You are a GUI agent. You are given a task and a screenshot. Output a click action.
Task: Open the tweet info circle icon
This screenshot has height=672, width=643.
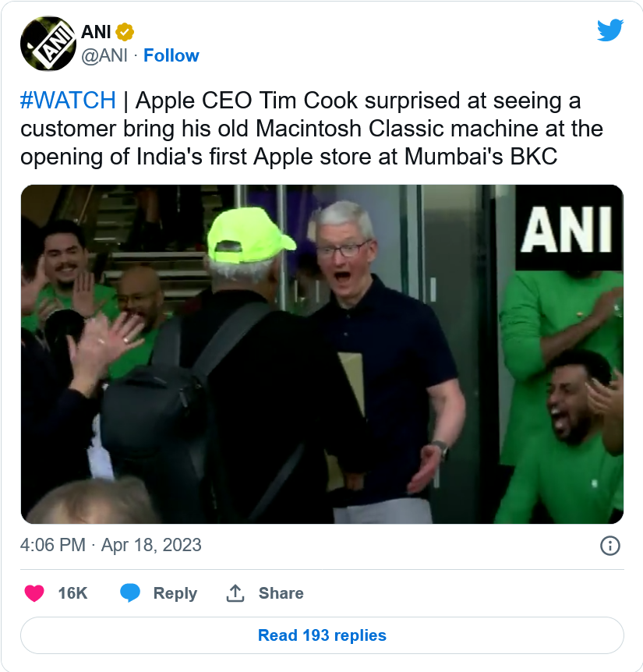[x=610, y=546]
